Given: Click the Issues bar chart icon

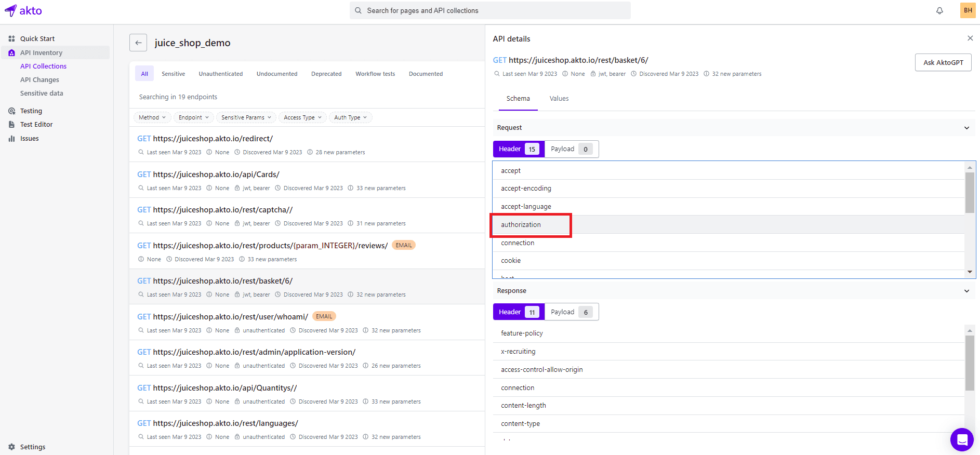Looking at the screenshot, I should tap(11, 138).
